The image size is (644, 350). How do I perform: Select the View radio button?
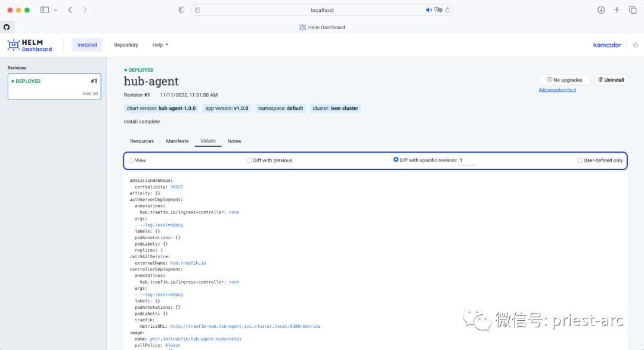click(131, 160)
